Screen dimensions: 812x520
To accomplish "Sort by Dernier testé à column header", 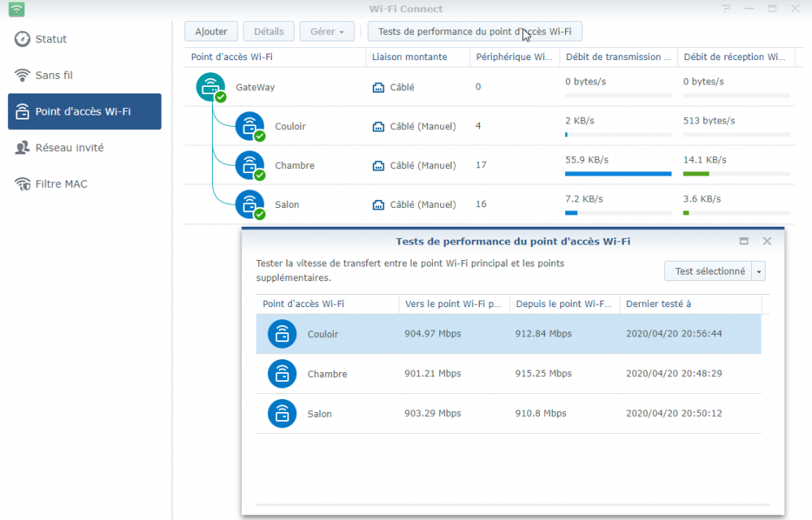I will pos(659,304).
